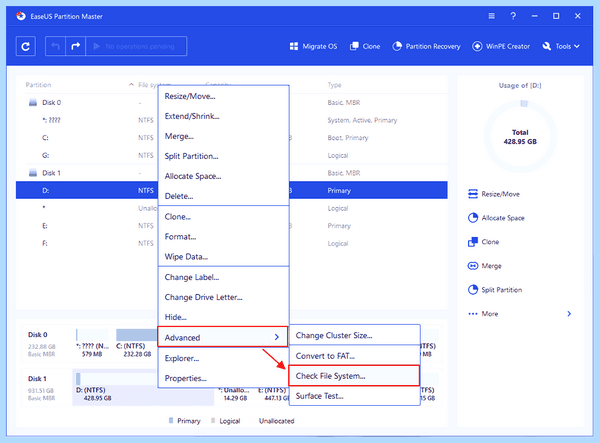Screen dimensions: 600x443
Task: Select the G: partition row
Action: pos(232,155)
